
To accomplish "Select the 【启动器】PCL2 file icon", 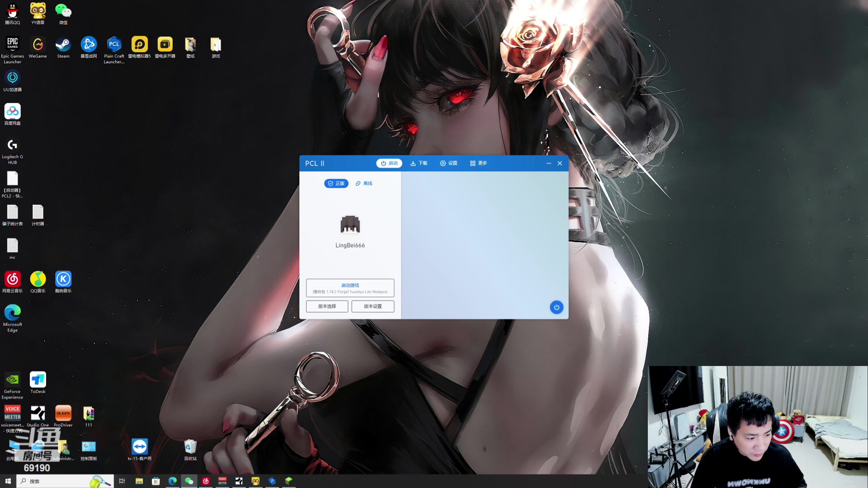I will click(x=13, y=184).
